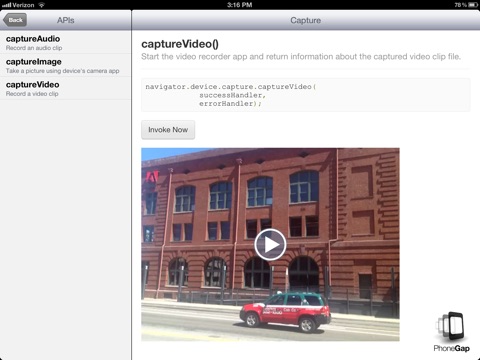Open the captureVideo list entry
This screenshot has width=480, height=360.
[65, 88]
